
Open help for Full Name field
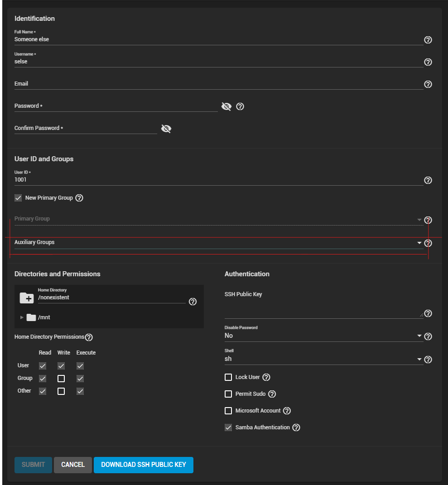(428, 40)
